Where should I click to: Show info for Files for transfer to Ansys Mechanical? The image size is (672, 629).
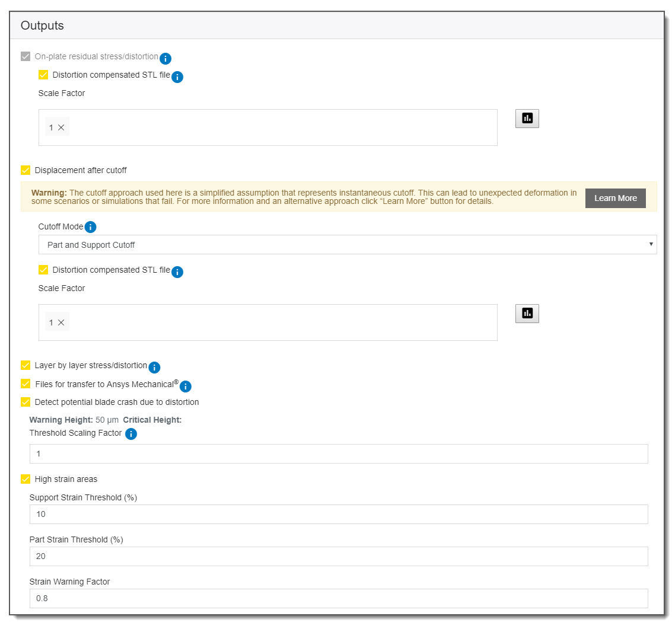tap(185, 387)
